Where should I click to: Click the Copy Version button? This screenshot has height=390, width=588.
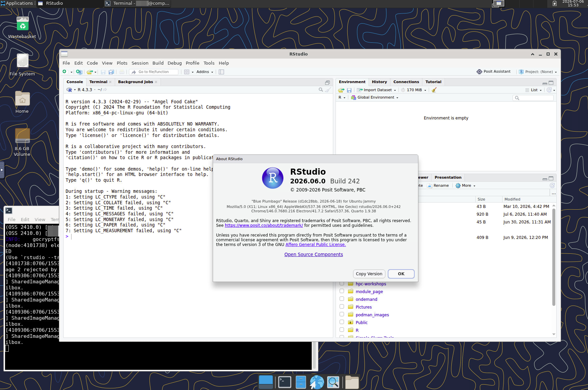(x=369, y=274)
